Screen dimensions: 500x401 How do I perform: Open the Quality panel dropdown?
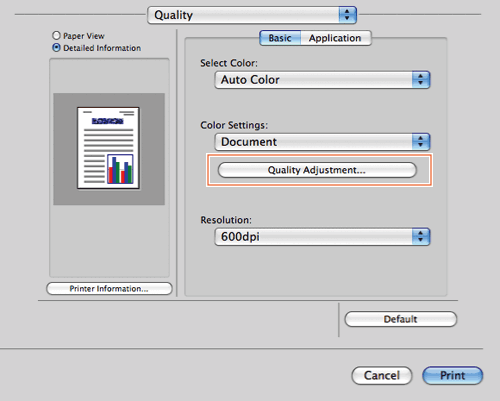point(252,15)
